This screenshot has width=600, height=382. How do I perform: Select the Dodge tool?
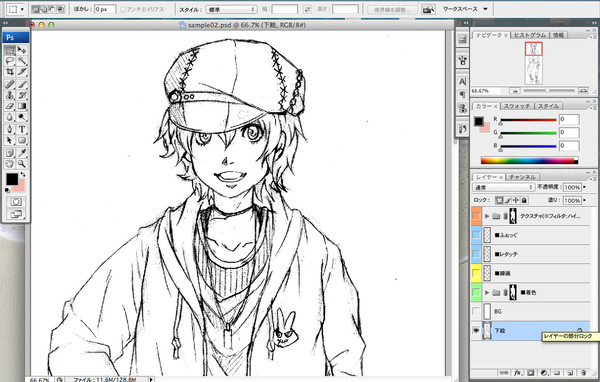coord(22,117)
